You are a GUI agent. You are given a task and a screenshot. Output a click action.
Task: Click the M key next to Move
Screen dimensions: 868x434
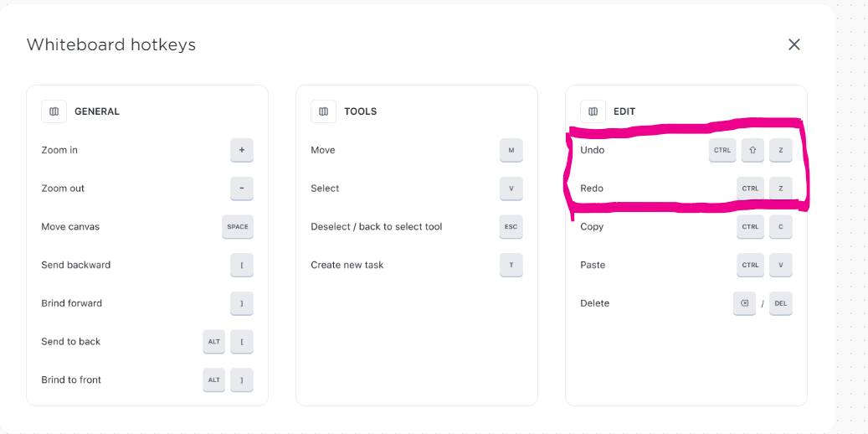[511, 150]
